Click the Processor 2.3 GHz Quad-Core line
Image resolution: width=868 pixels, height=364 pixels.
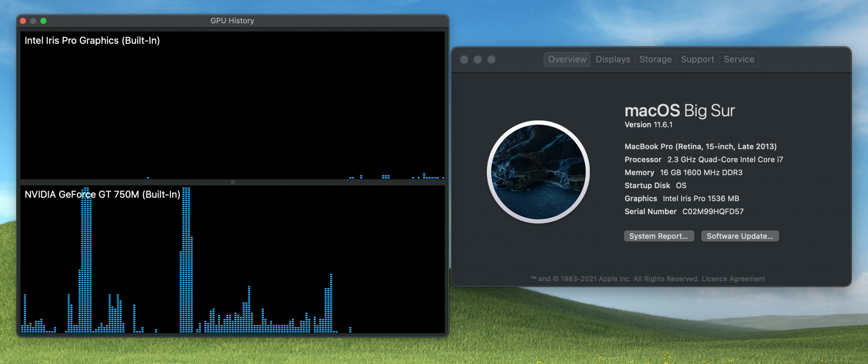coord(704,159)
